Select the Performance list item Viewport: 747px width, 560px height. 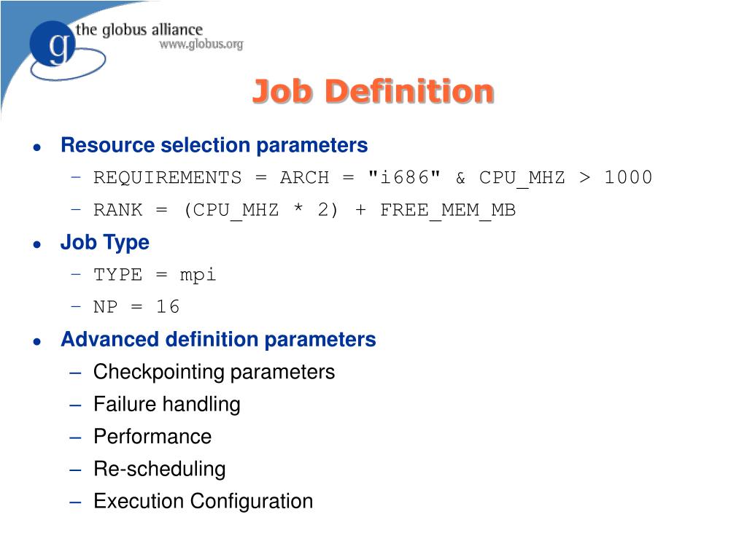click(152, 437)
